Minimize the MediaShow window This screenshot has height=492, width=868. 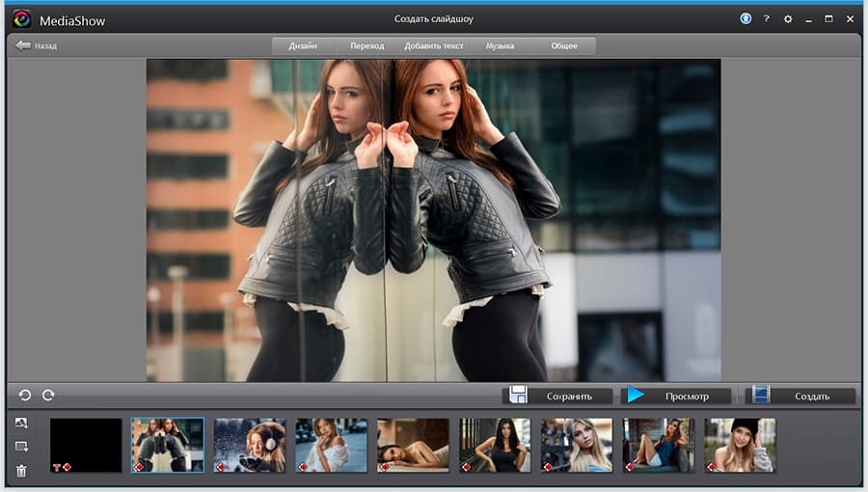[x=809, y=19]
